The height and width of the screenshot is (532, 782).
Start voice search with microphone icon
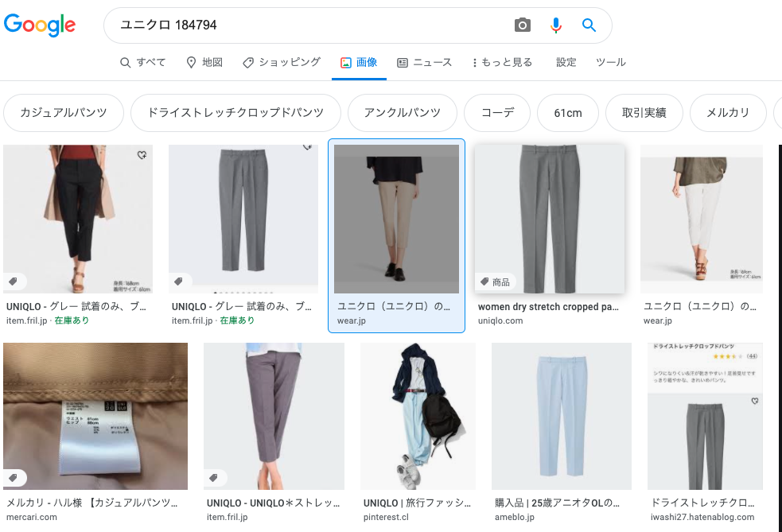[556, 25]
